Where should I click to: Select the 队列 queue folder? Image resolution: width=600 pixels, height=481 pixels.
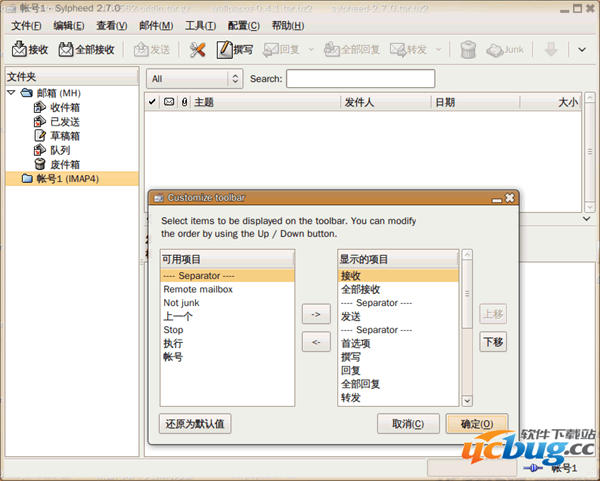point(41,150)
